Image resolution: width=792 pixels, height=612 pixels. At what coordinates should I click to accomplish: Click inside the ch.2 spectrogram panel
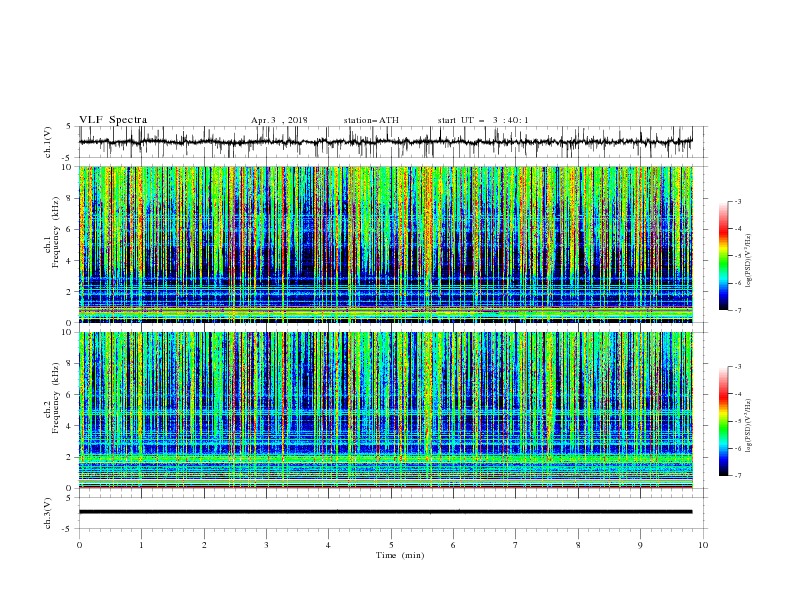pos(385,410)
